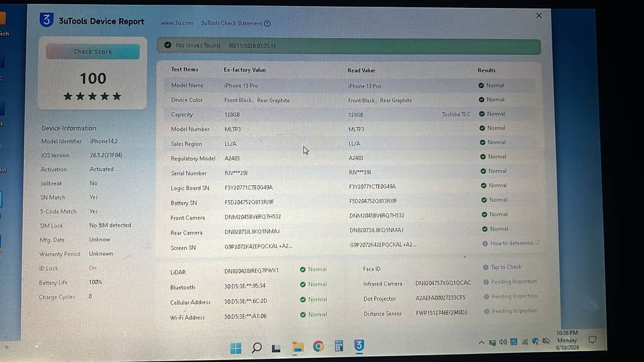Click the Battery Life value 100%
The width and height of the screenshot is (644, 362).
95,282
